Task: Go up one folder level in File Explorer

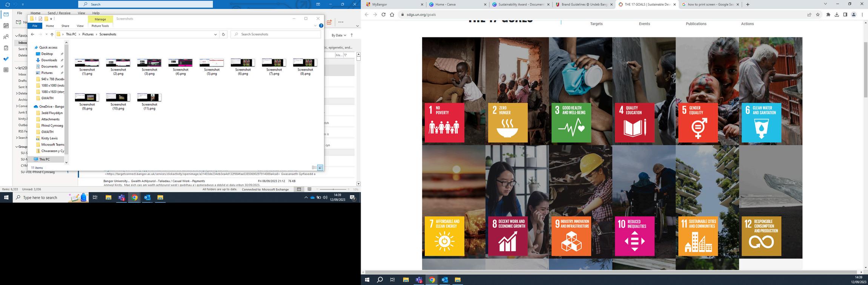Action: [x=52, y=34]
